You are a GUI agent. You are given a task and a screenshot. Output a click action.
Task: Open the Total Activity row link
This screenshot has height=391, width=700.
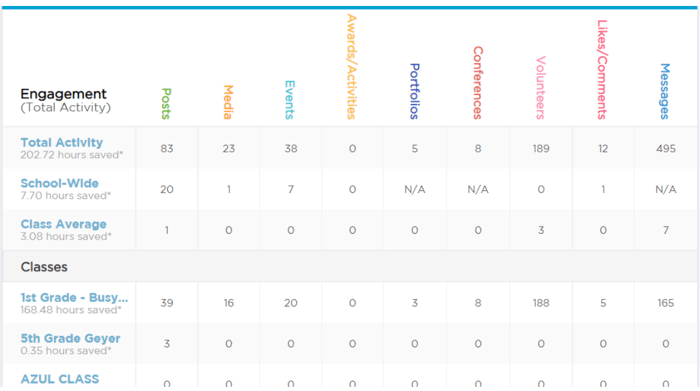click(62, 142)
